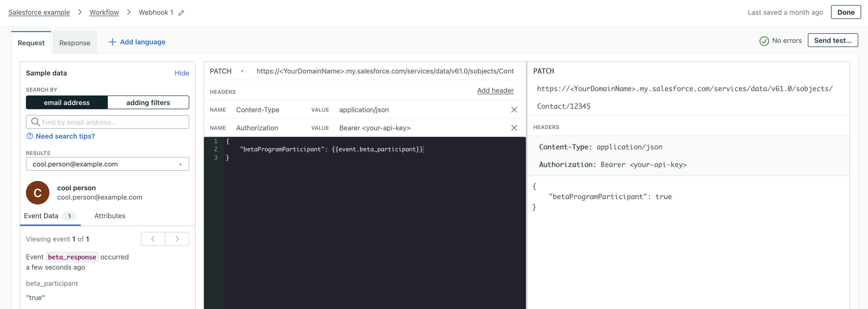Click the back navigation arrow icon
The width and height of the screenshot is (868, 309).
153,238
